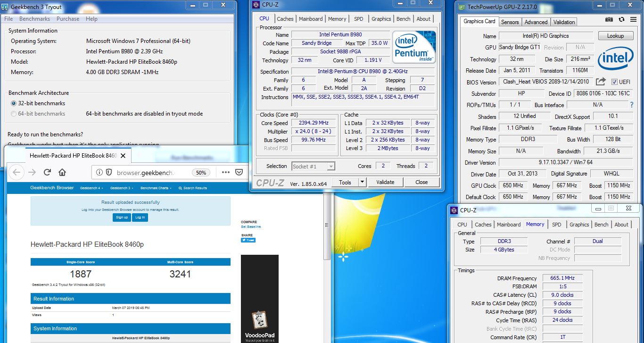644x343 pixels.
Task: Open the GPU-Z hamburger menu
Action: [633, 19]
